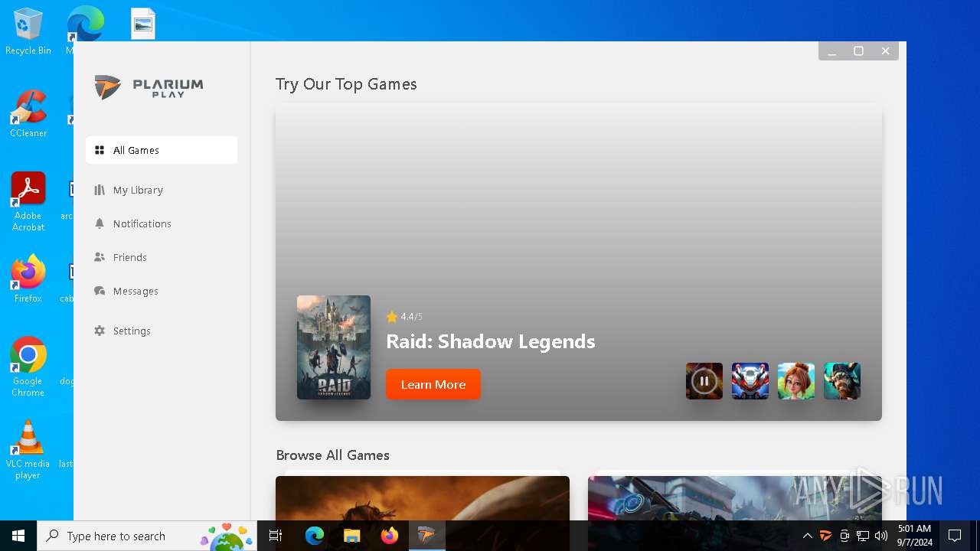This screenshot has width=980, height=551.
Task: Minimize the Plarium Play window
Action: click(x=832, y=51)
